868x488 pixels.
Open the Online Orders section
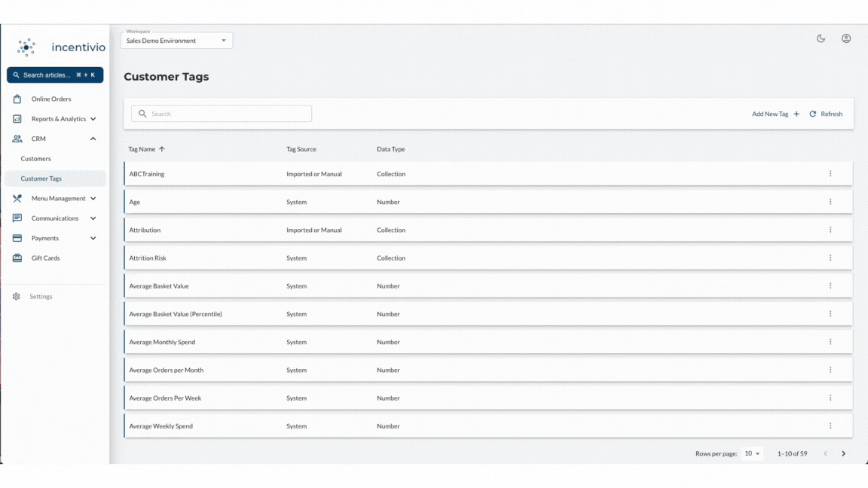(17, 99)
